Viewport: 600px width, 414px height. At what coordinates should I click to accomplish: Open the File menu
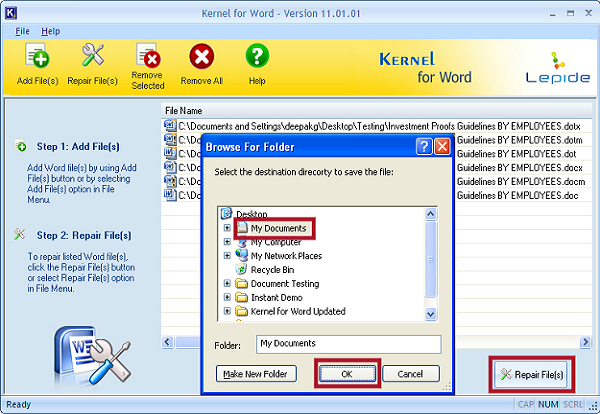(22, 31)
